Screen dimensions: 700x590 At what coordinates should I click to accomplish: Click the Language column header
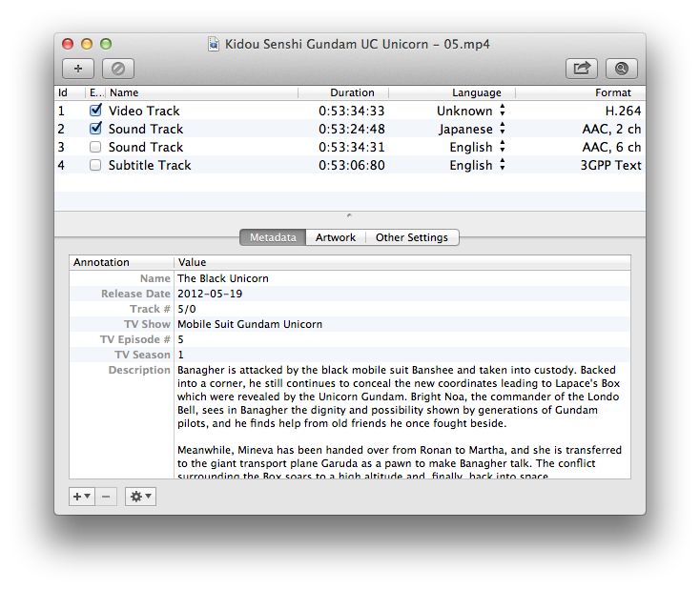tap(452, 92)
